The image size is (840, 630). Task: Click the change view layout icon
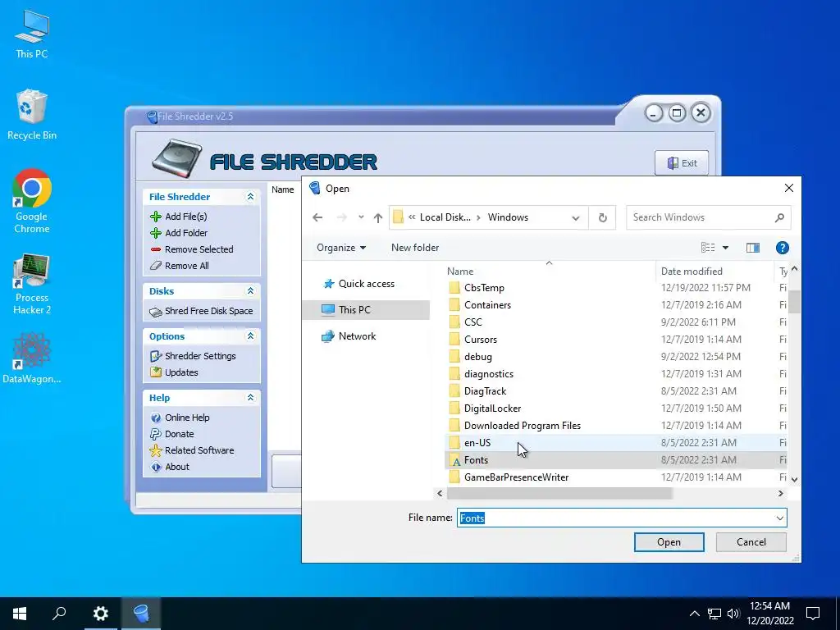tap(708, 248)
